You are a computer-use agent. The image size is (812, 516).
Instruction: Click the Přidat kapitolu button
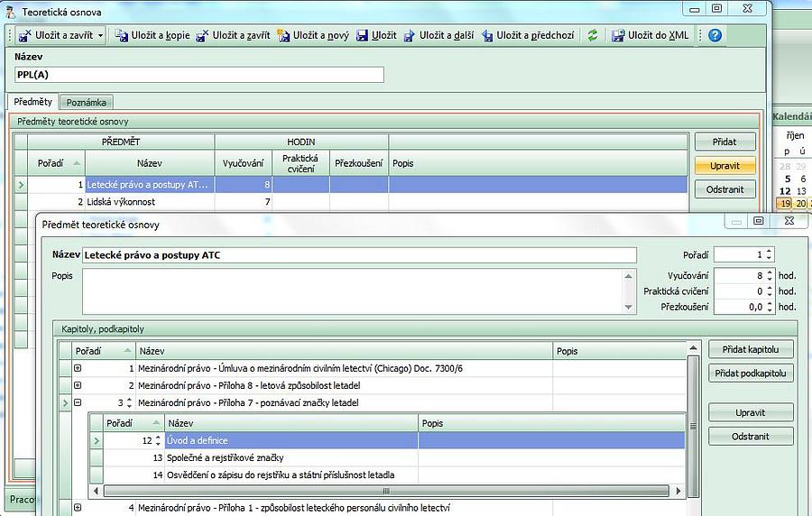coord(751,349)
